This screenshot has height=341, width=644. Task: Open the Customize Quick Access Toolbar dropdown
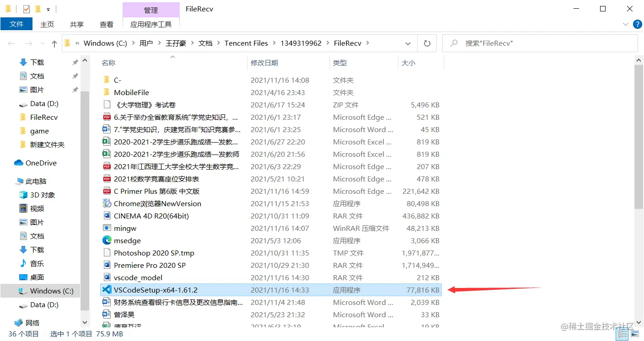point(48,9)
